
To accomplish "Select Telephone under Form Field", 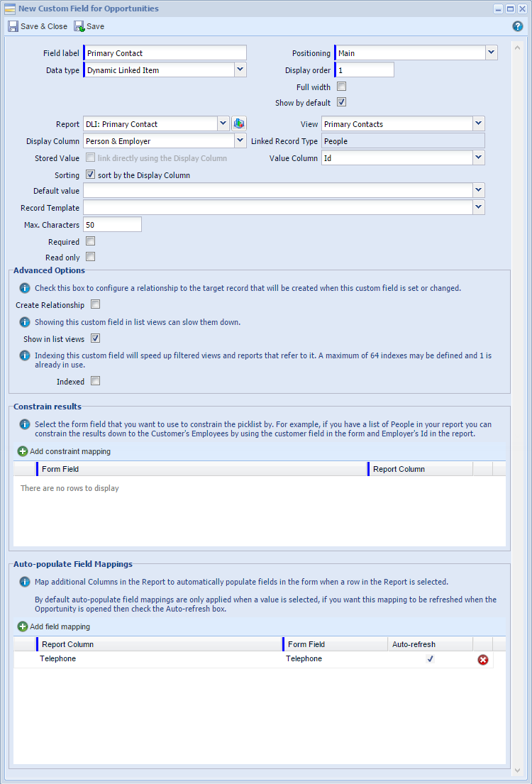I will pyautogui.click(x=304, y=658).
